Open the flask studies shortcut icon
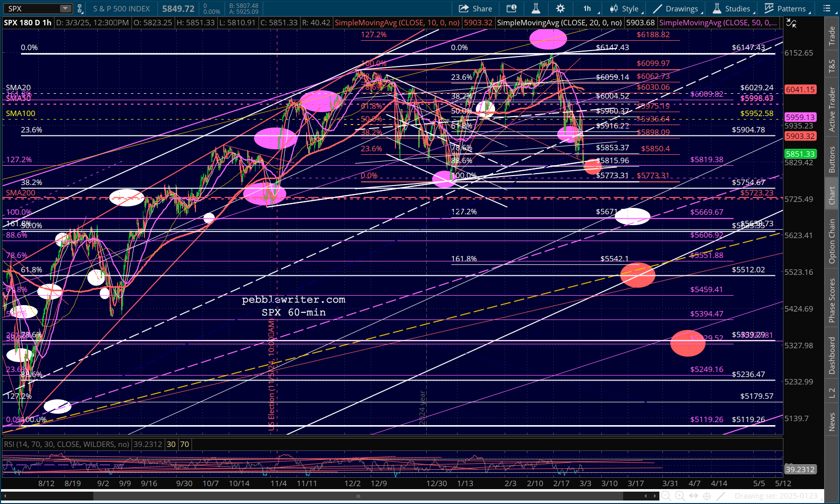The image size is (840, 504). [536, 8]
